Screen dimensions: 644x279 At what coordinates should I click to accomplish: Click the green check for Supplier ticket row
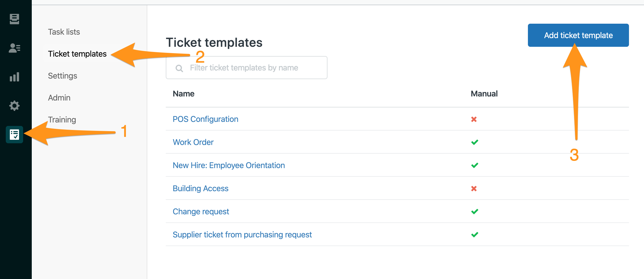tap(475, 235)
